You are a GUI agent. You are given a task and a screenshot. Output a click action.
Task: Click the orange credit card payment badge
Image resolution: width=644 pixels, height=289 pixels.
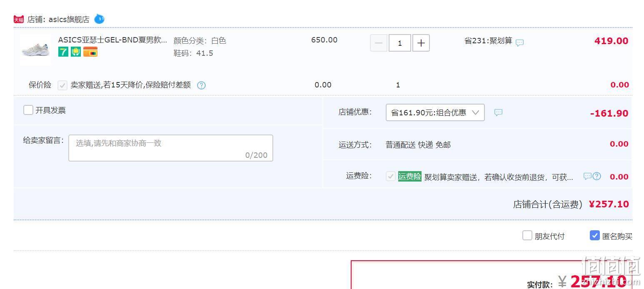pos(90,52)
